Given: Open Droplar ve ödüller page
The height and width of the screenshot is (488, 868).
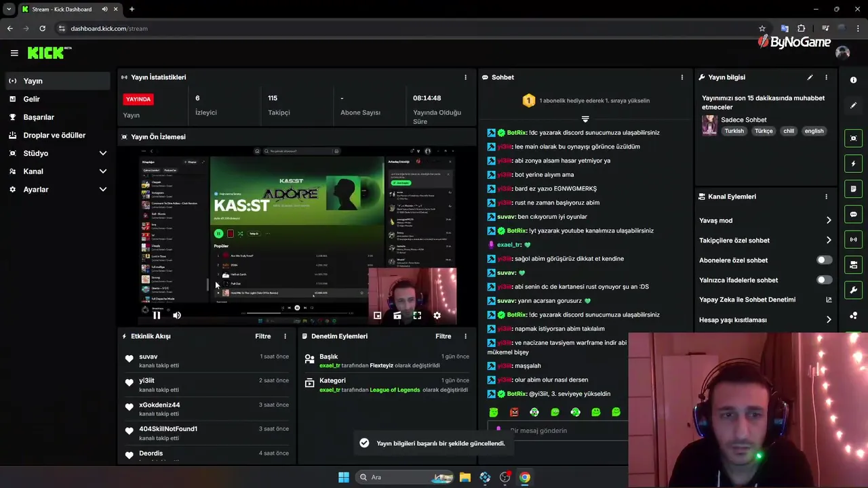Looking at the screenshot, I should [x=57, y=135].
